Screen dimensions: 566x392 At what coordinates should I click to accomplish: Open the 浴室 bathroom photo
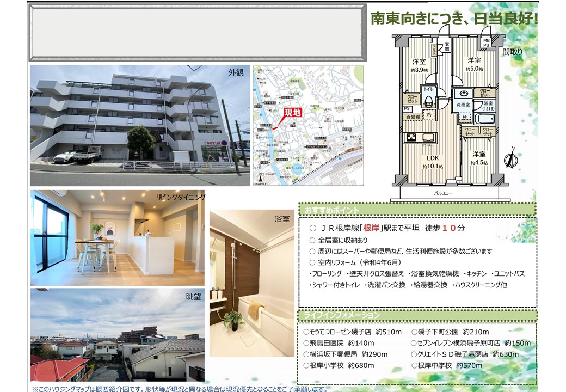251,283
